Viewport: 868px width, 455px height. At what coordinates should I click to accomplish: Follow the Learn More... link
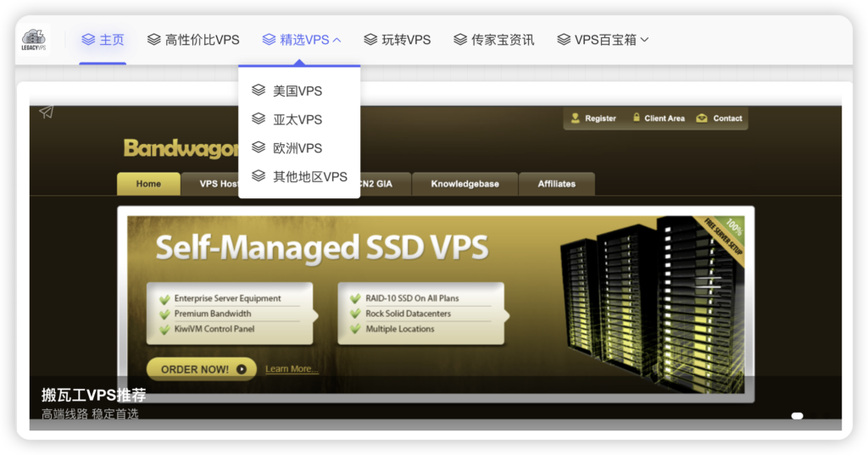coord(292,369)
